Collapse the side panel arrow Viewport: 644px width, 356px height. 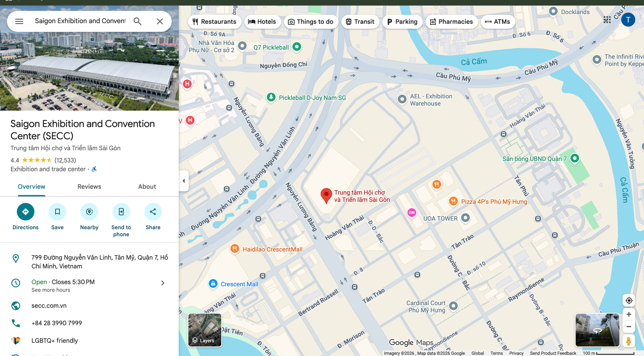coord(184,181)
